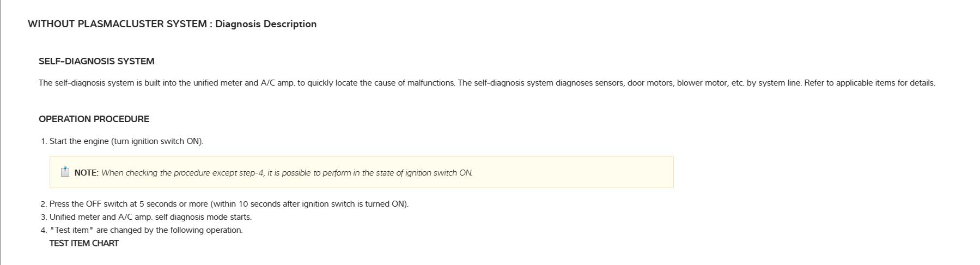980x265 pixels.
Task: Click 'step-4' inside the note box
Action: (x=252, y=173)
